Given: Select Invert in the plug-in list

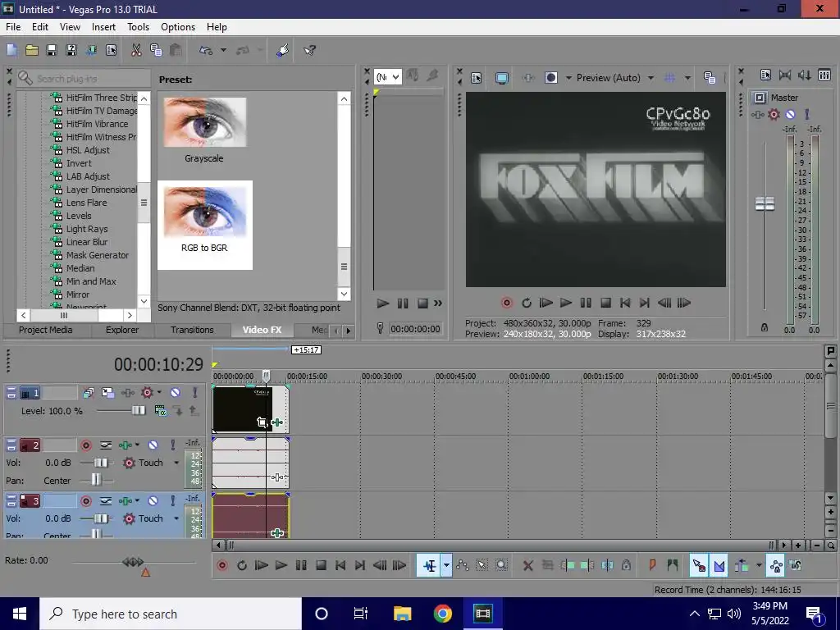Looking at the screenshot, I should [x=79, y=163].
